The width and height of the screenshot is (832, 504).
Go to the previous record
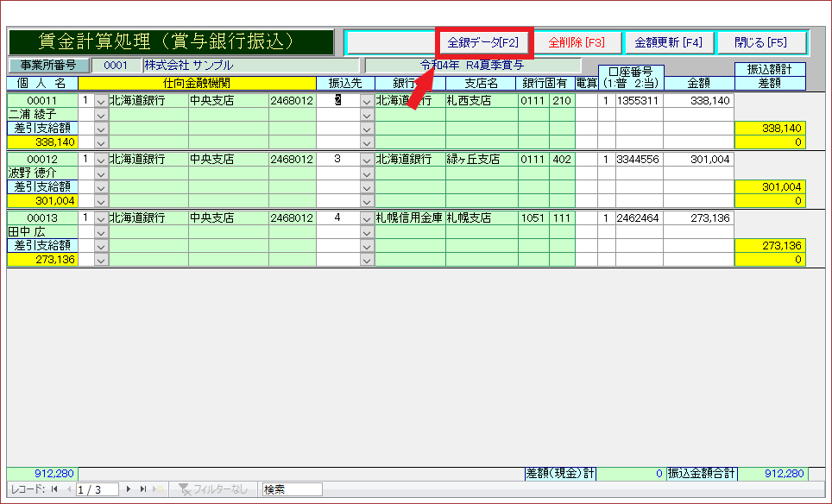(x=67, y=489)
